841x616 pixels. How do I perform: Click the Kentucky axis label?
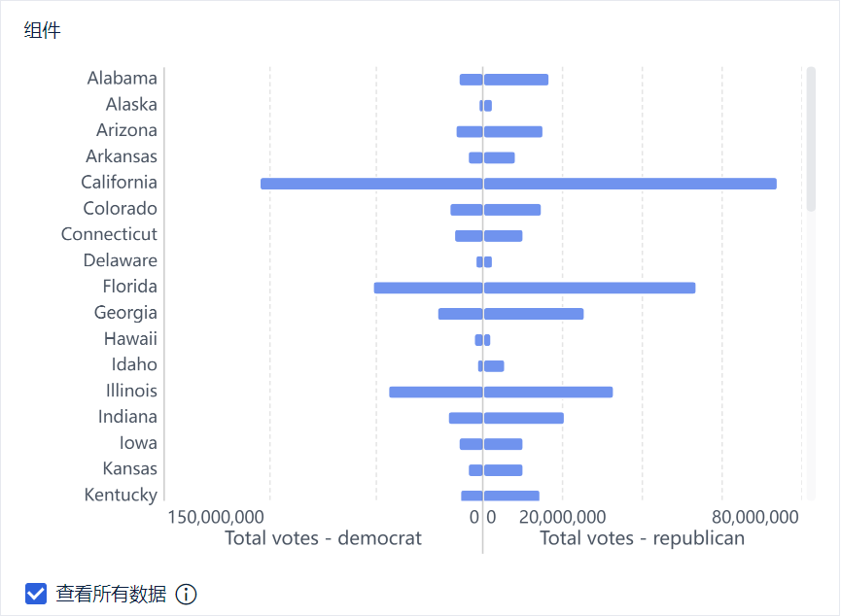121,495
